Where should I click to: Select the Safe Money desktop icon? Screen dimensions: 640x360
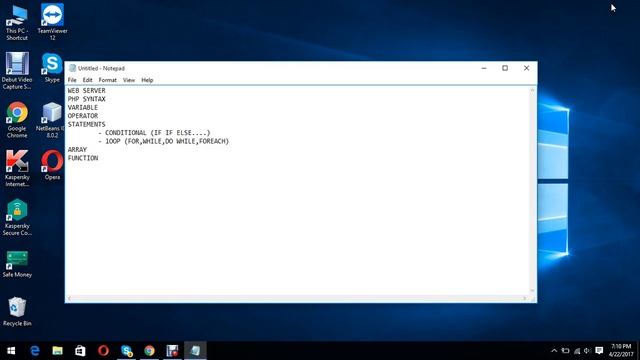click(x=17, y=265)
